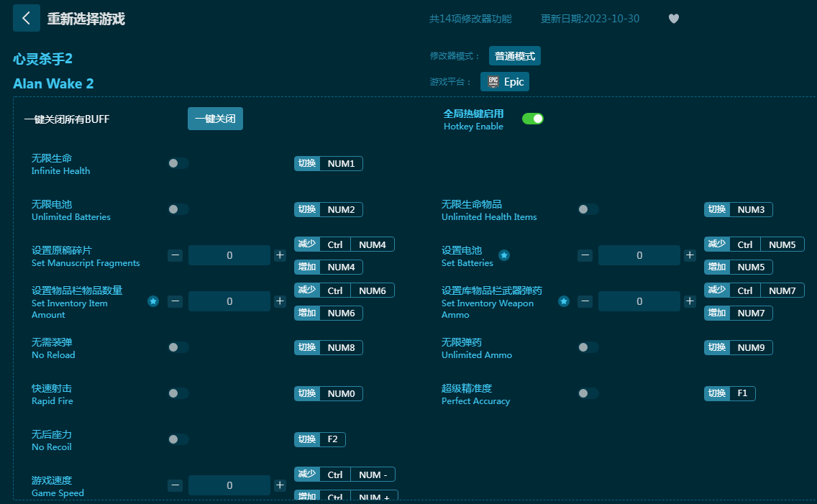817x504 pixels.
Task: Click the 增加 NUM6 increase hotkey
Action: click(x=328, y=313)
